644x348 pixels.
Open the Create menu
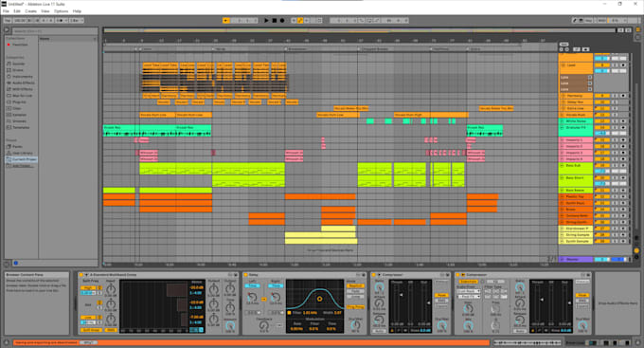[x=30, y=11]
